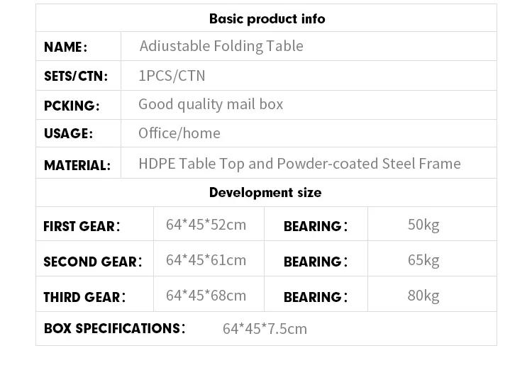Viewport: 532px width, 392px height.
Task: Select the '64*45*52cm' dimension cell
Action: coord(206,225)
